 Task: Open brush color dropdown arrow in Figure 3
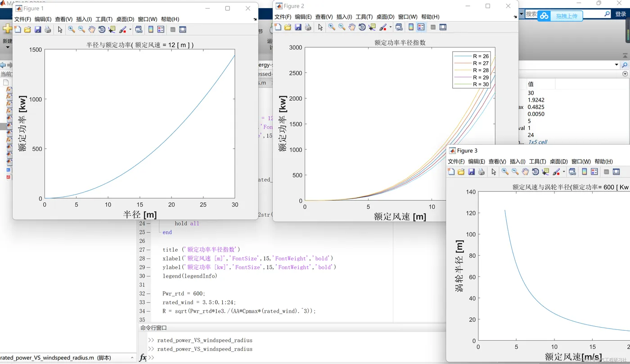pos(563,172)
